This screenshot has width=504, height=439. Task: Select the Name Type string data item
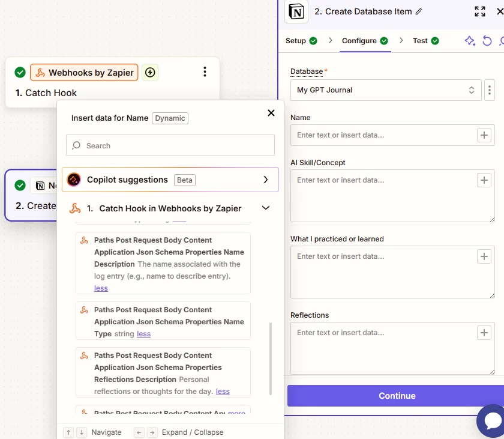163,321
